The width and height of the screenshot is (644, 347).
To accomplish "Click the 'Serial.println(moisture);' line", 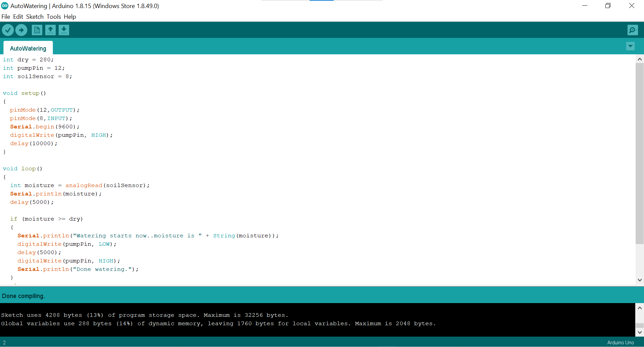I will [56, 194].
